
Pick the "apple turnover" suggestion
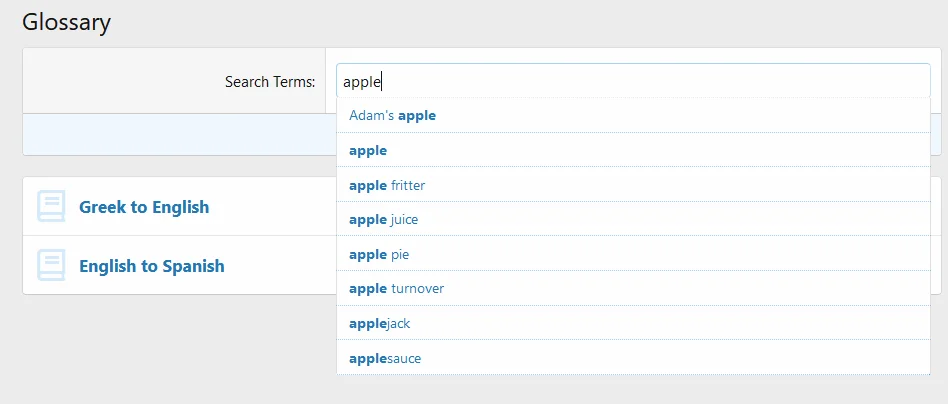point(396,288)
